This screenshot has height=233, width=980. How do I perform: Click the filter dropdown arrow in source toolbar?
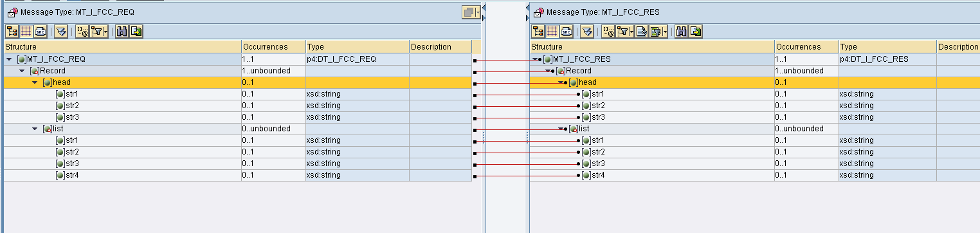click(x=105, y=32)
